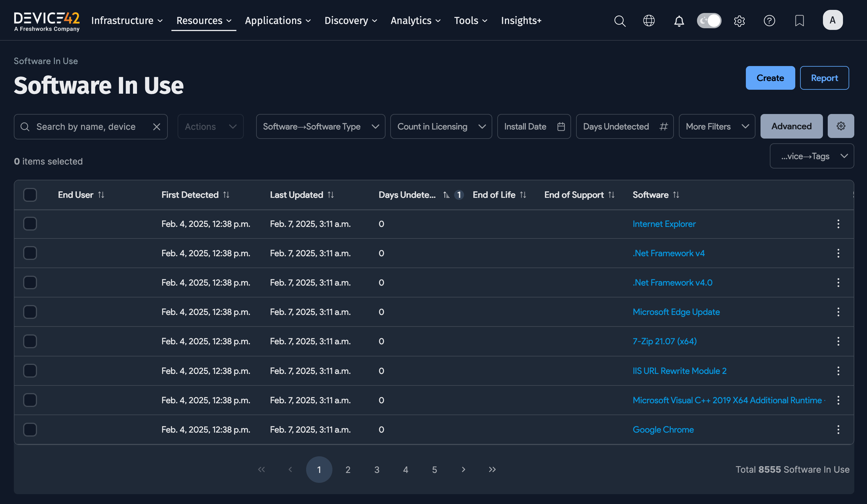Viewport: 867px width, 504px height.
Task: Open the Actions dropdown
Action: 211,126
